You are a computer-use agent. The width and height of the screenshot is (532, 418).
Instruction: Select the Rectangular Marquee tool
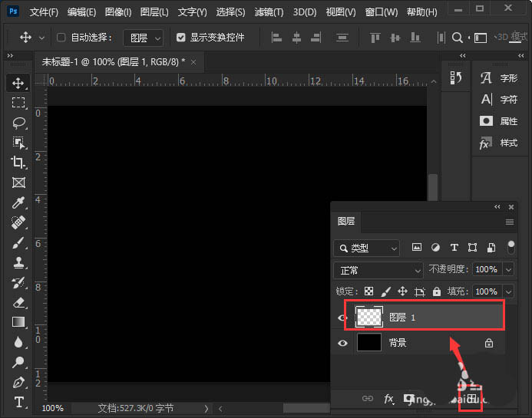(18, 102)
